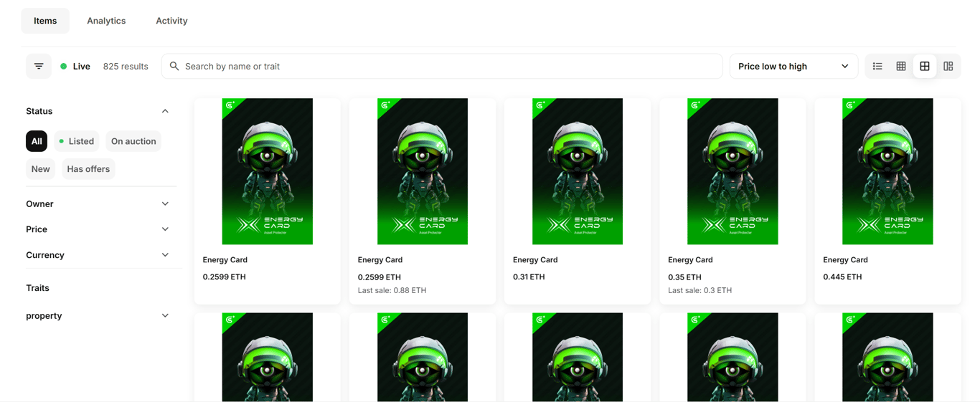Screen dimensions: 980x402
Task: Switch to list view layout
Action: click(x=877, y=66)
